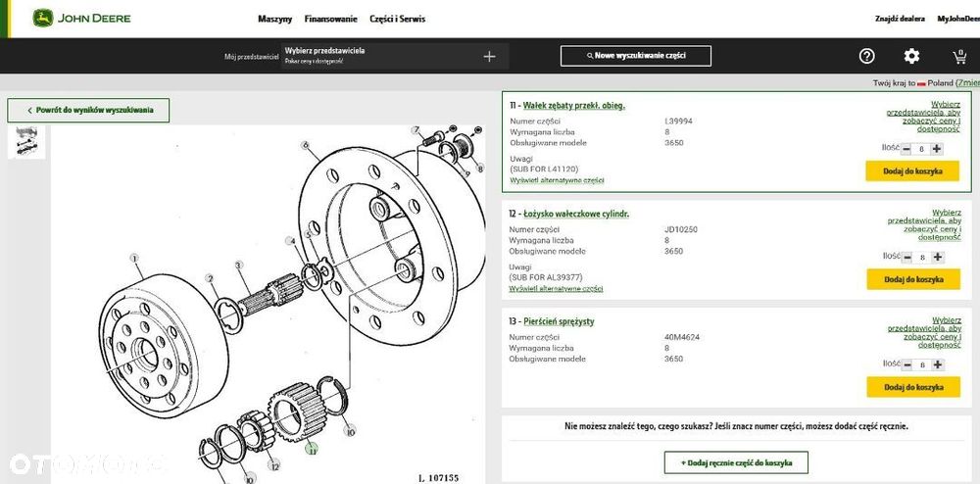Select callout 2 on the diagram

(210, 278)
